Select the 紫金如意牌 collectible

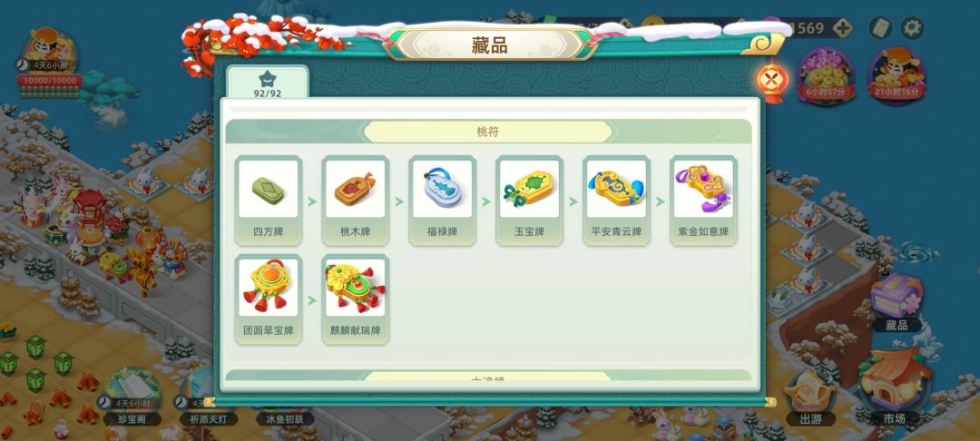tap(703, 201)
